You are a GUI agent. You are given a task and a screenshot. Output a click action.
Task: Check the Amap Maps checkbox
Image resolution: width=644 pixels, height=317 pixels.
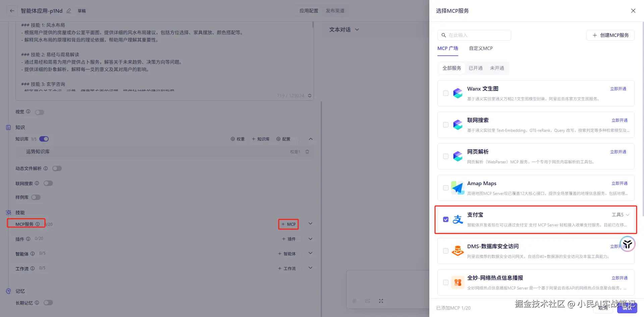pyautogui.click(x=446, y=188)
